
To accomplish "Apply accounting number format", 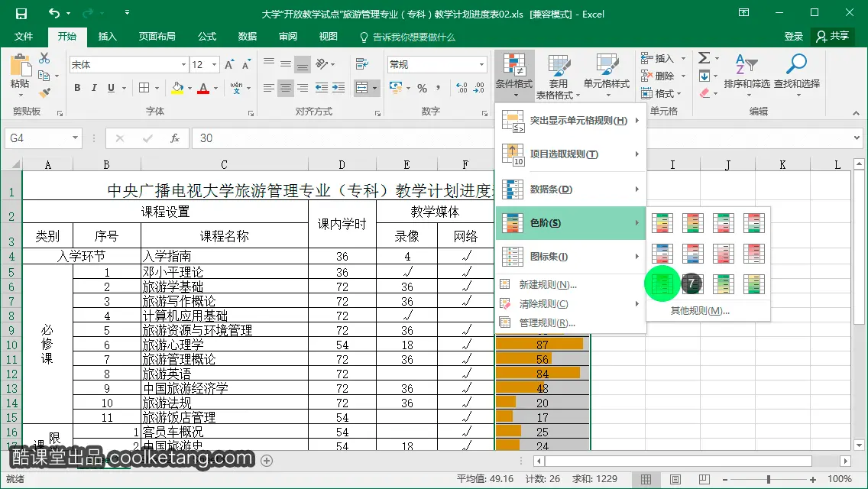I will tap(396, 88).
